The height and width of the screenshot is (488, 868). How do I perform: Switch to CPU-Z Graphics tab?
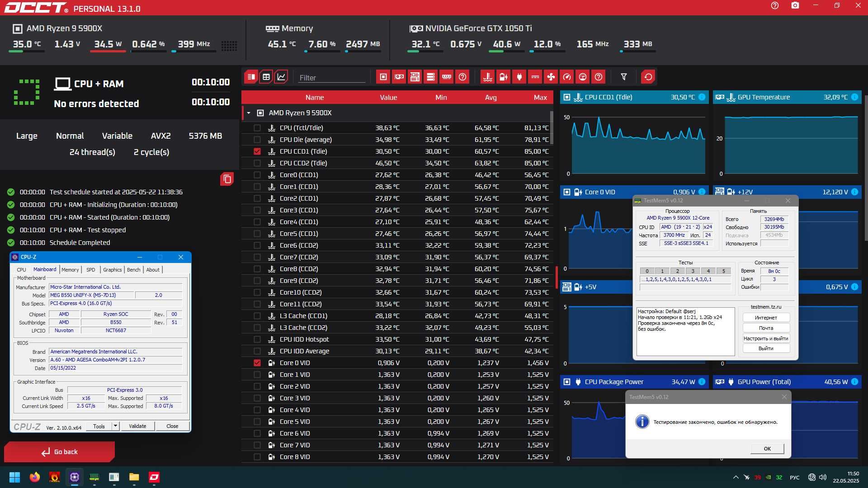[112, 270]
